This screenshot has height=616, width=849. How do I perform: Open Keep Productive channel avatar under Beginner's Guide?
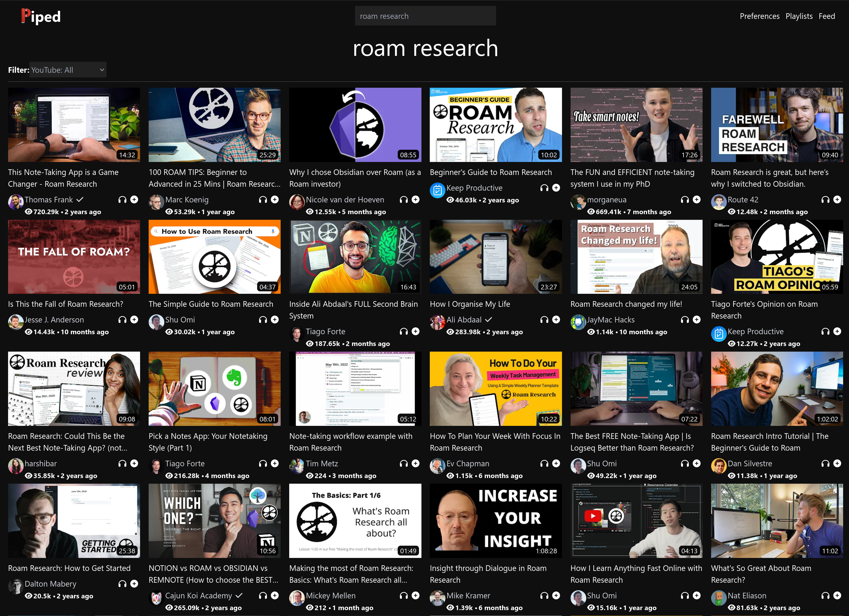click(x=437, y=190)
